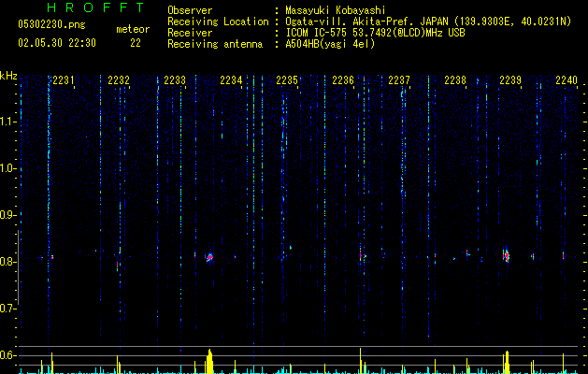Screen dimensions: 588x374
Task: Click the meteor count label
Action: (x=133, y=29)
